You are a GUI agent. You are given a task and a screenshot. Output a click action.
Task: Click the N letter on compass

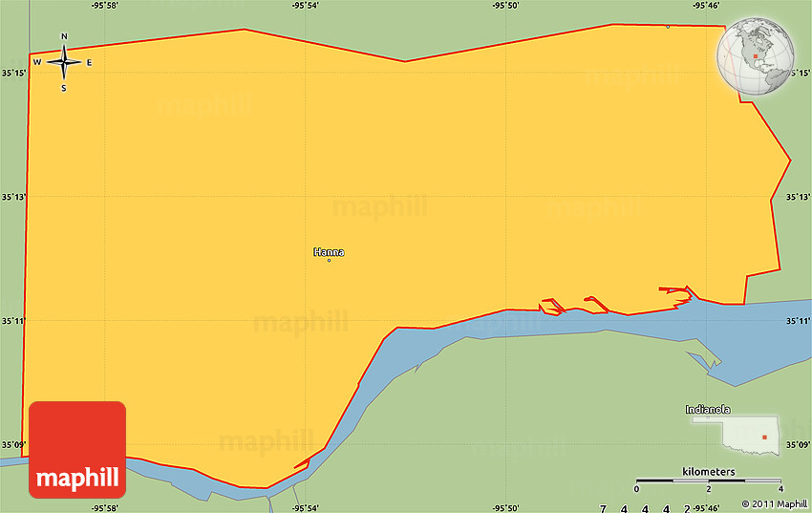pos(64,37)
